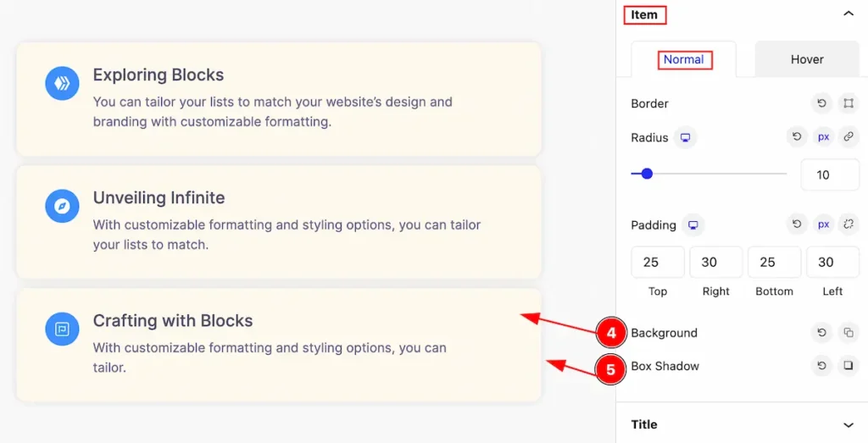Change Radius responsive device icon
868x443 pixels.
click(x=685, y=138)
